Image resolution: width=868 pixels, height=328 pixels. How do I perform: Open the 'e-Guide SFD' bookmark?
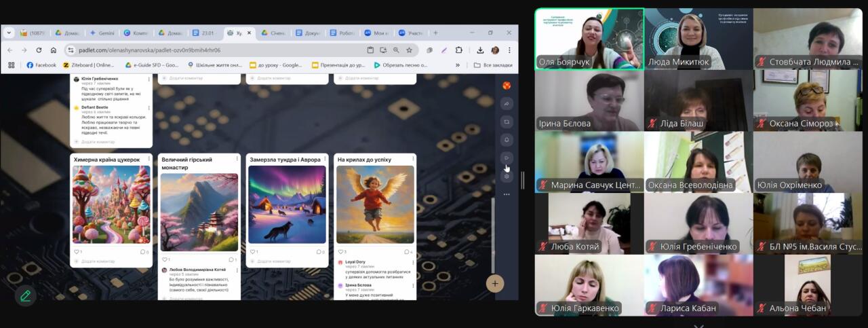pyautogui.click(x=152, y=65)
